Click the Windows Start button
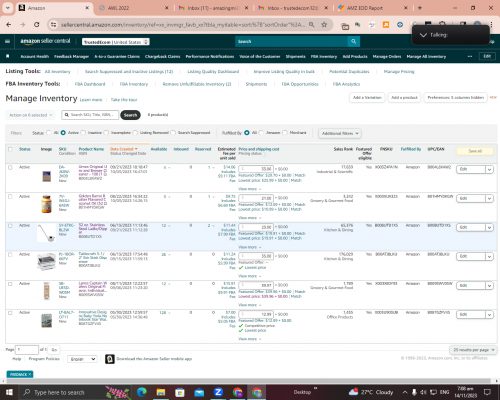 click(x=9, y=392)
